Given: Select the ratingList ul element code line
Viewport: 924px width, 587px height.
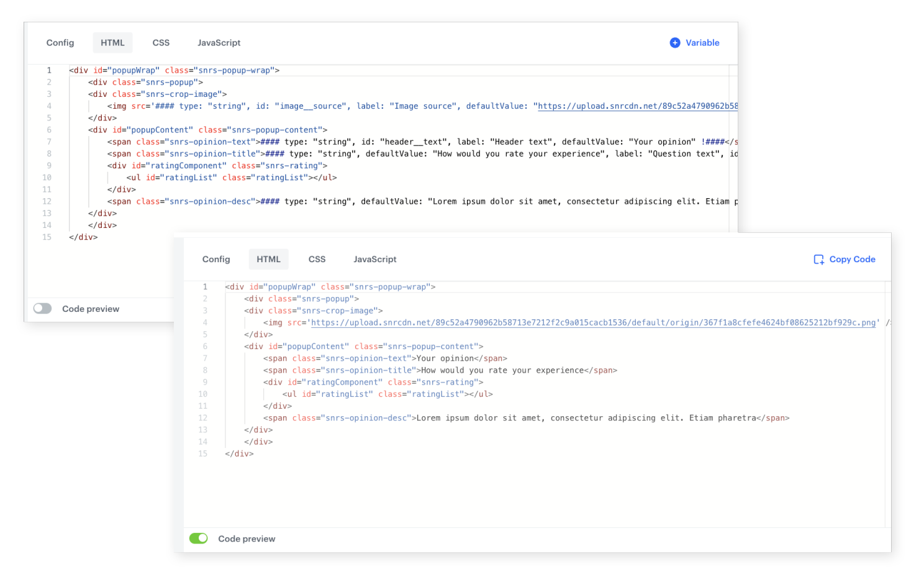Looking at the screenshot, I should pos(388,394).
